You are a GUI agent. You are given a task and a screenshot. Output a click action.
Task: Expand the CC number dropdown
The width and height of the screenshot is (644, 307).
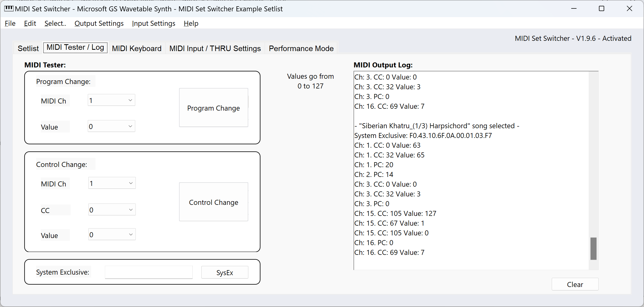pos(112,210)
